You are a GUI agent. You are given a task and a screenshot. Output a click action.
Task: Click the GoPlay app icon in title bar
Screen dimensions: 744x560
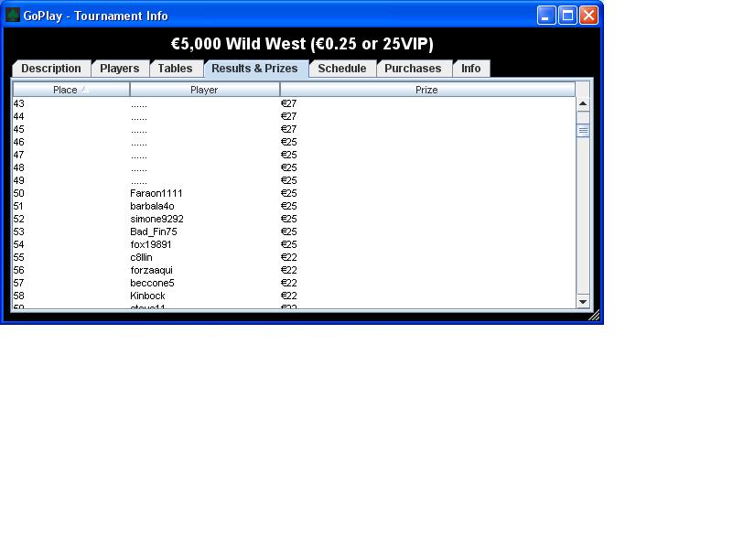pyautogui.click(x=13, y=16)
